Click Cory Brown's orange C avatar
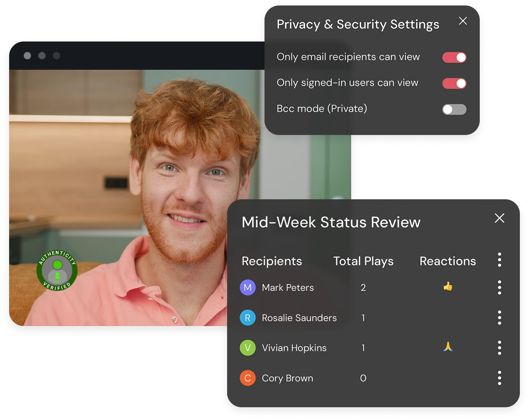This screenshot has height=420, width=529. click(248, 378)
